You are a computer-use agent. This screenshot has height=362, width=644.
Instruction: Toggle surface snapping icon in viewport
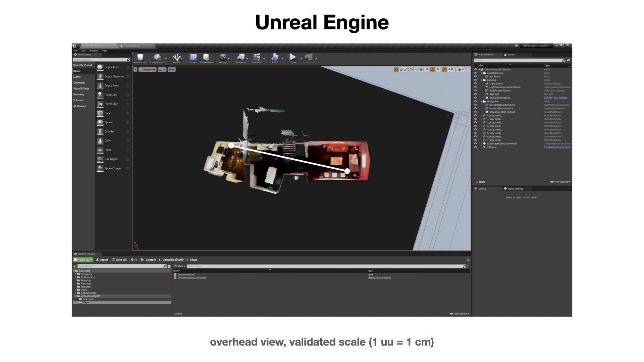(416, 69)
